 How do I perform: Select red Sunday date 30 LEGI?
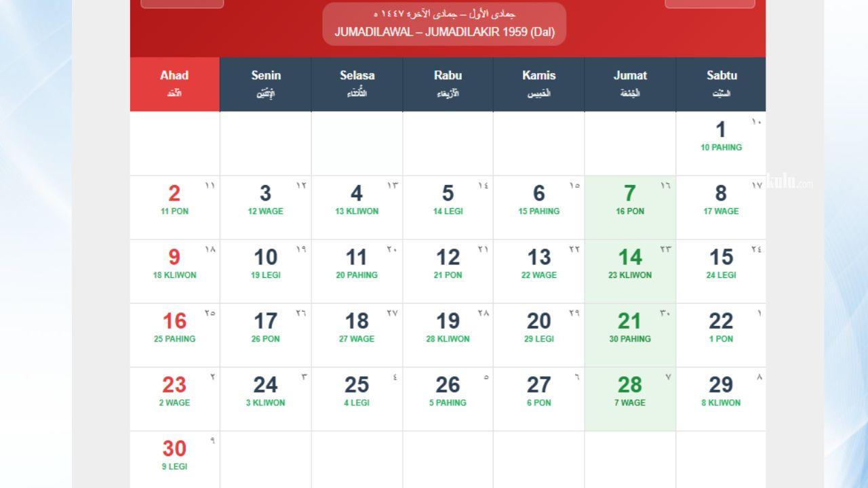174,456
